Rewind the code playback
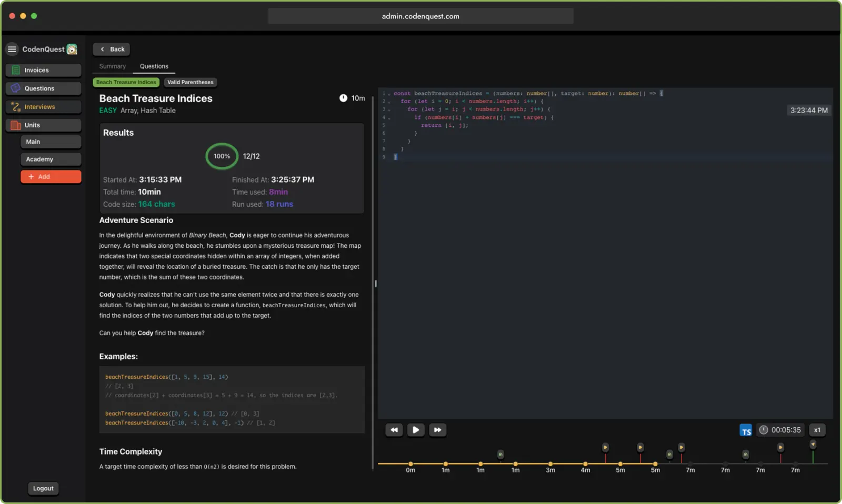842x504 pixels. pos(394,430)
